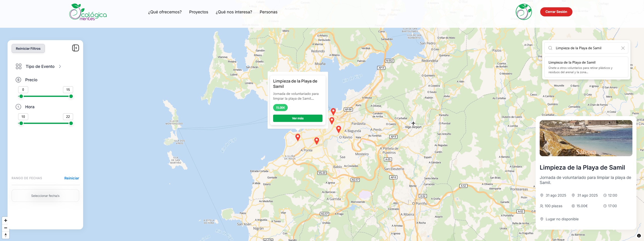The height and width of the screenshot is (241, 644).
Task: Click Reiniciar Filtros button
Action: point(28,48)
